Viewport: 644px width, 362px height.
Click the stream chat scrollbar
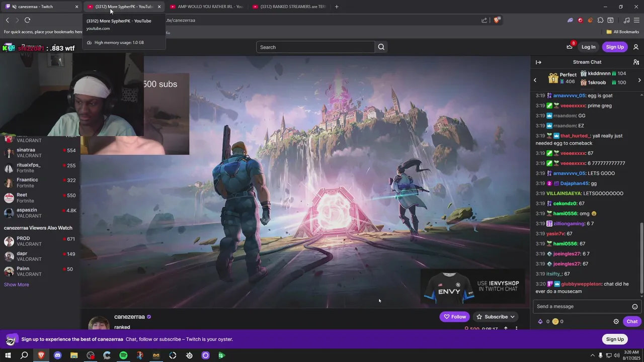pyautogui.click(x=641, y=259)
